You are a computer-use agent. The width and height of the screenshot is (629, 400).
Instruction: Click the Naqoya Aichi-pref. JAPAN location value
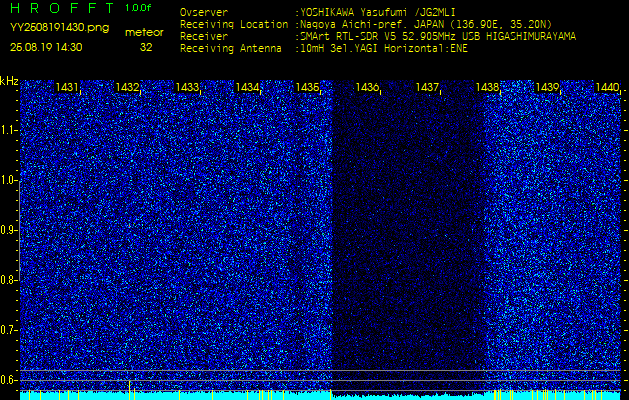tap(426, 24)
